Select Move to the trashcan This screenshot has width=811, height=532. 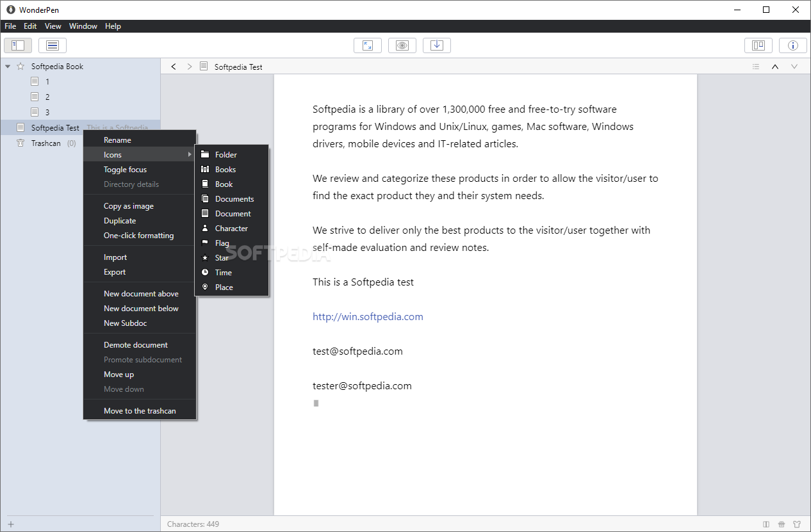(140, 410)
